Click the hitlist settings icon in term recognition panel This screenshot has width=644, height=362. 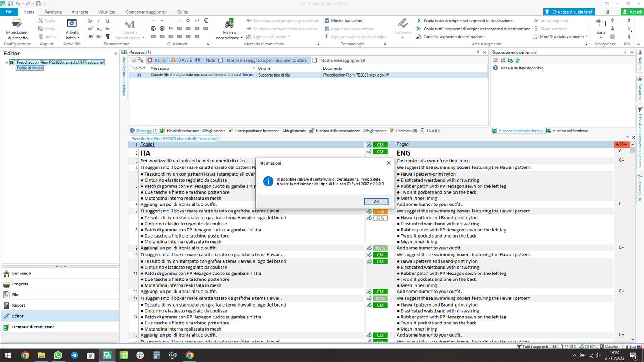click(x=511, y=60)
